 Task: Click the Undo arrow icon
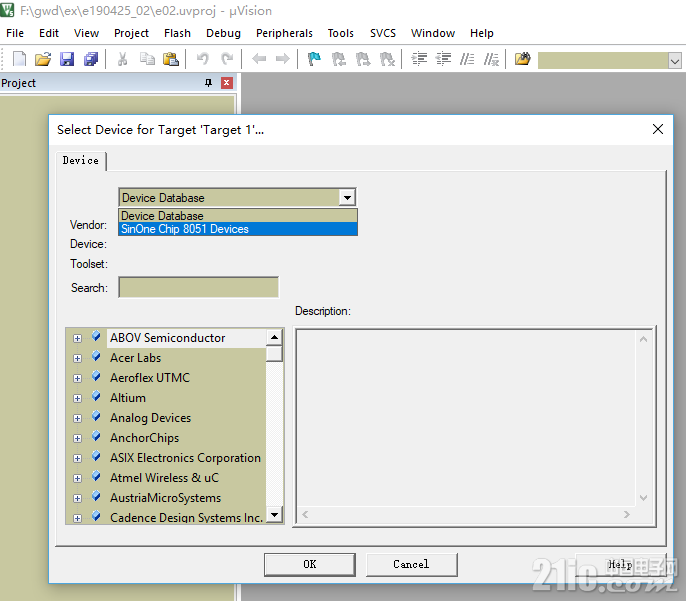click(x=203, y=59)
